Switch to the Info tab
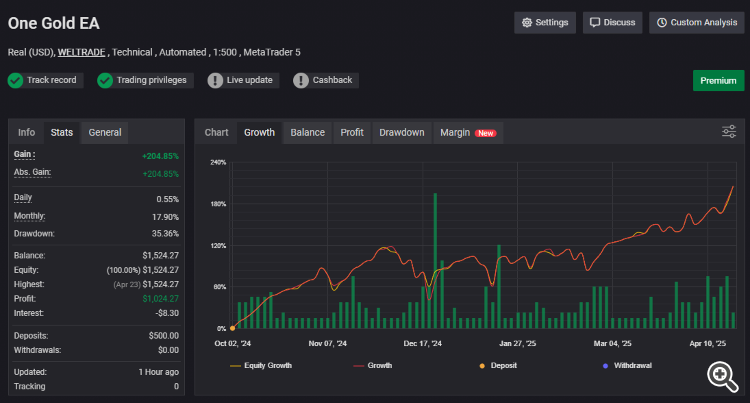This screenshot has height=403, width=750. coord(26,132)
